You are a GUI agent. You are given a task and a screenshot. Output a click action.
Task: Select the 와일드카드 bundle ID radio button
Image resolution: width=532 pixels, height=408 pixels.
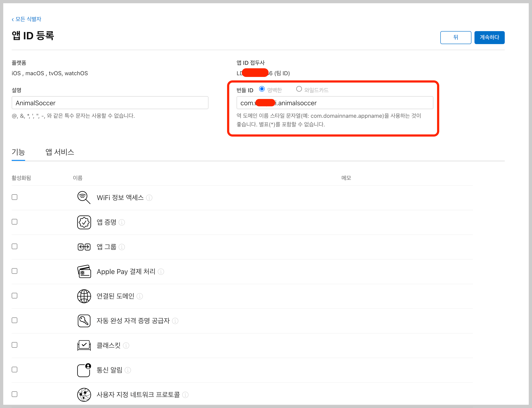[x=299, y=89]
